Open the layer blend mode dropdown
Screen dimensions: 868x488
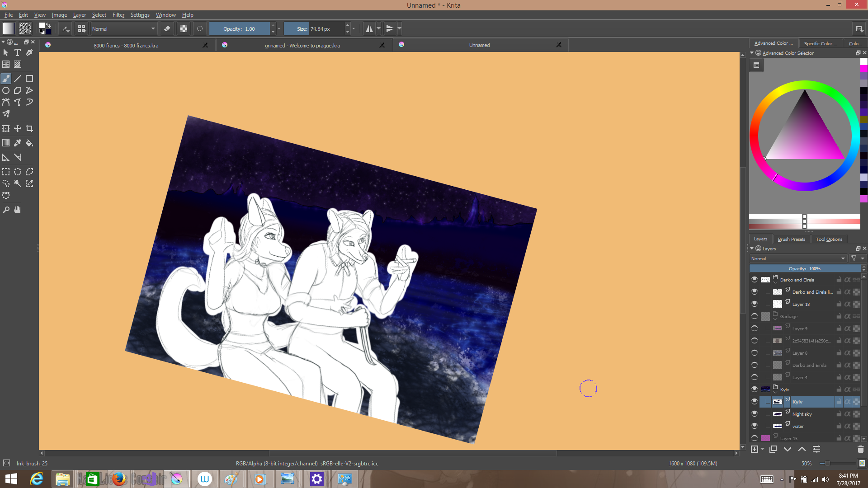click(798, 258)
